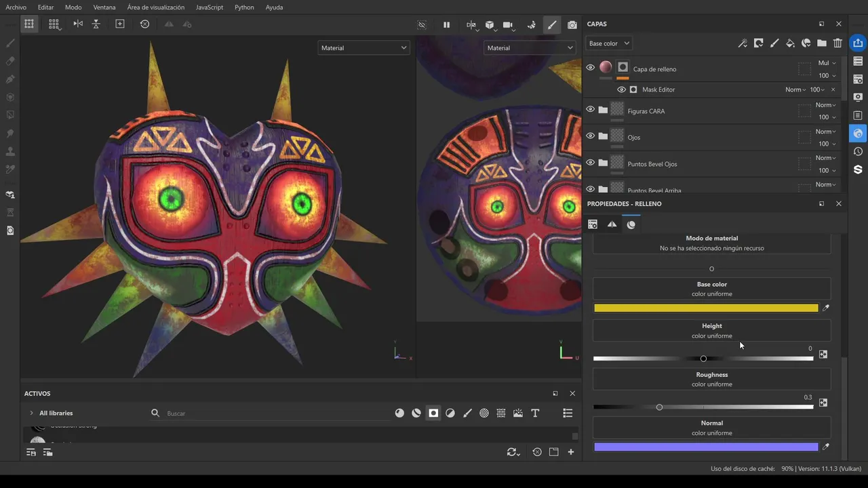The height and width of the screenshot is (488, 868).
Task: Create a new folder in Capas panel
Action: pyautogui.click(x=822, y=43)
